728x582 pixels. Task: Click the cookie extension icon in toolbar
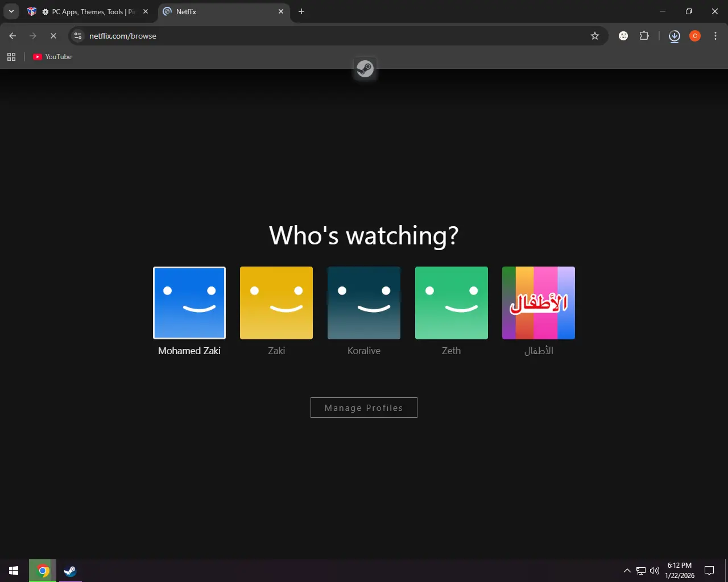[623, 36]
